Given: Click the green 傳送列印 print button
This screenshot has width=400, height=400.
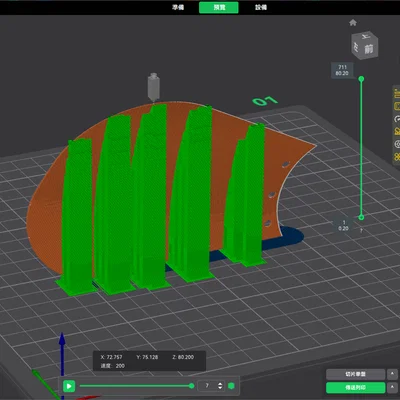Looking at the screenshot, I should click(355, 388).
